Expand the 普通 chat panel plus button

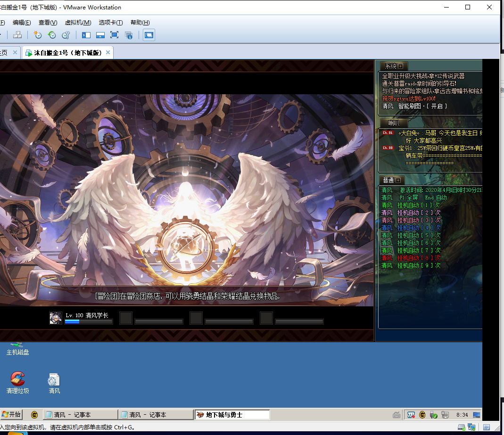398,180
